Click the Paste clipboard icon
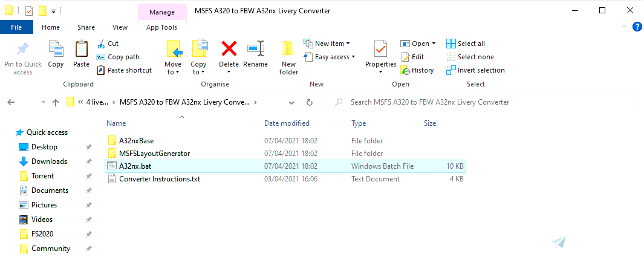The height and width of the screenshot is (257, 644). pyautogui.click(x=81, y=49)
